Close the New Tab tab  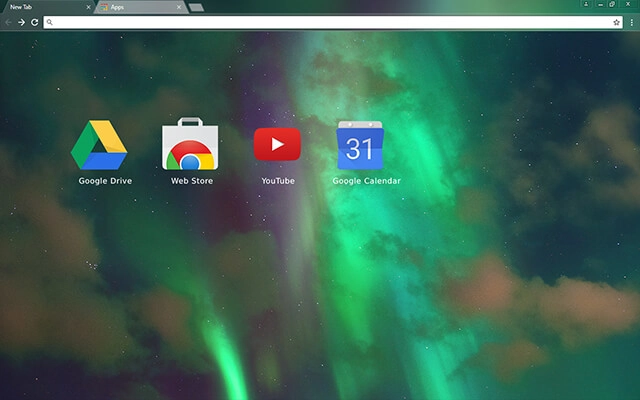tap(89, 7)
